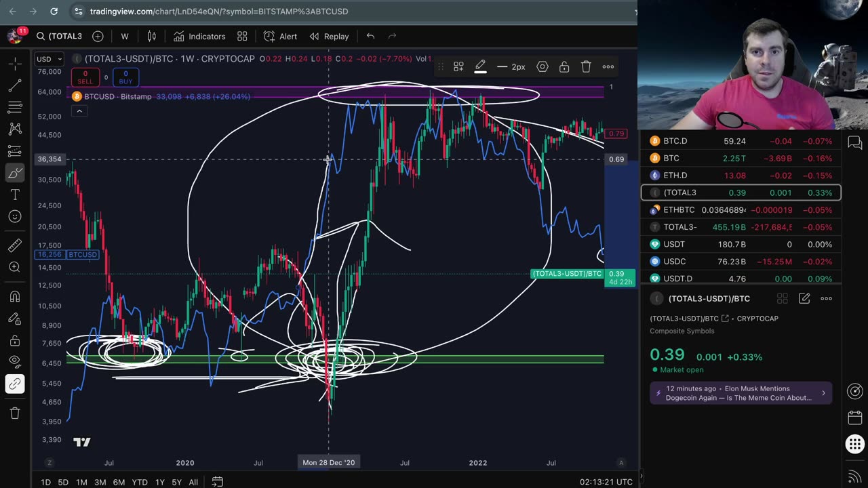Open the go to date calendar
The width and height of the screenshot is (868, 488).
[x=217, y=481]
